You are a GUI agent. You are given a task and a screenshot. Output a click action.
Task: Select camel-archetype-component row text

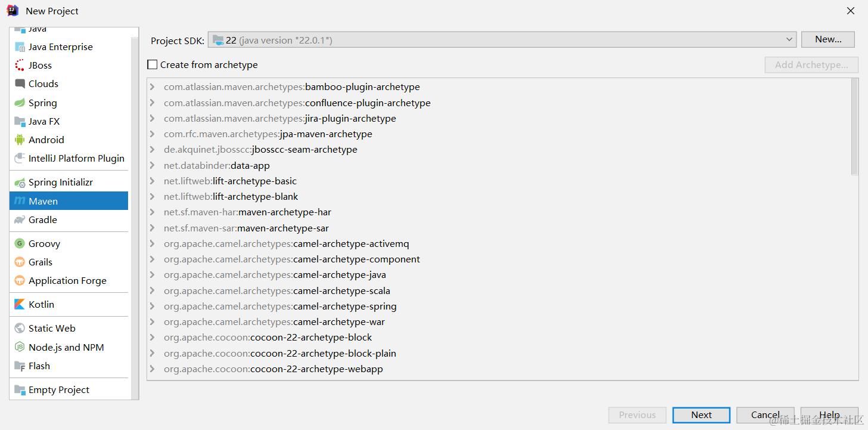click(x=292, y=259)
